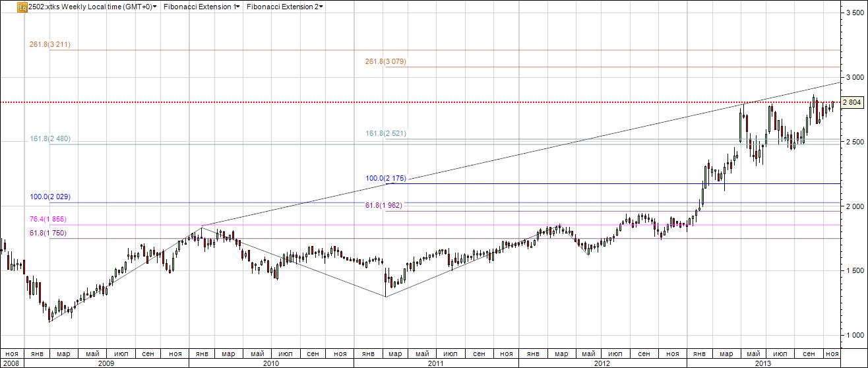The height and width of the screenshot is (368, 868).
Task: Open the 2502:xtks Weekly chart settings dropdown
Action: click(93, 7)
